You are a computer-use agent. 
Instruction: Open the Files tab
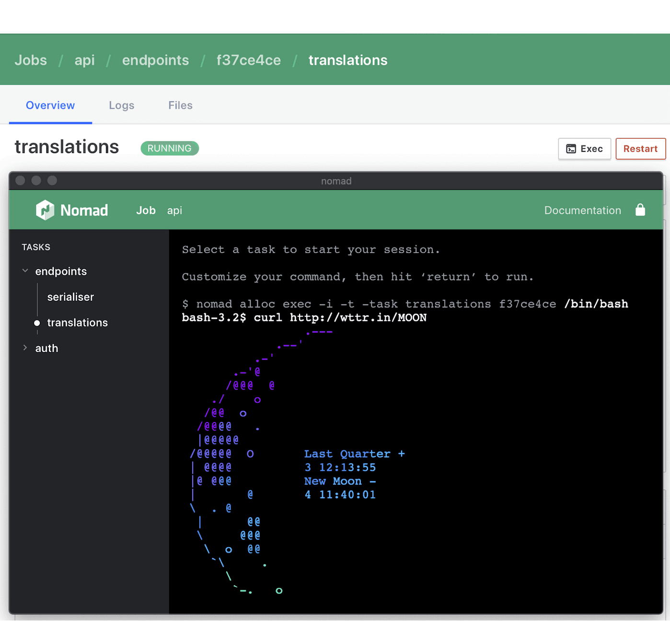point(180,105)
